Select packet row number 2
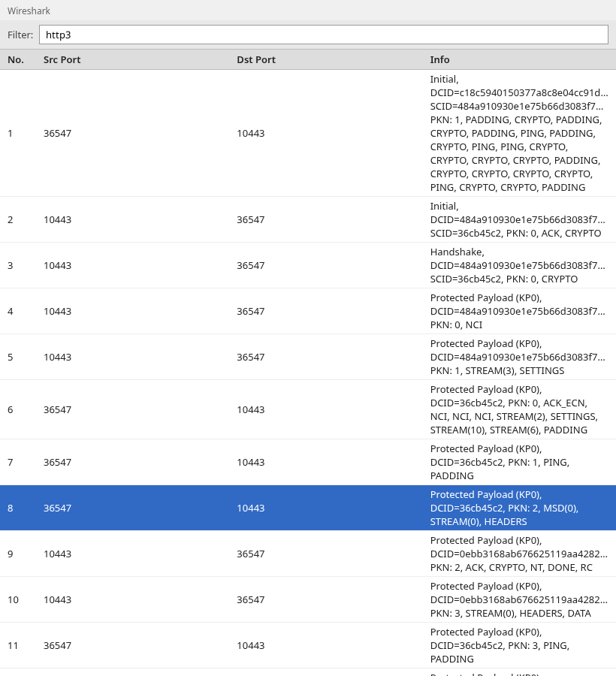The height and width of the screenshot is (676, 616). [x=308, y=219]
